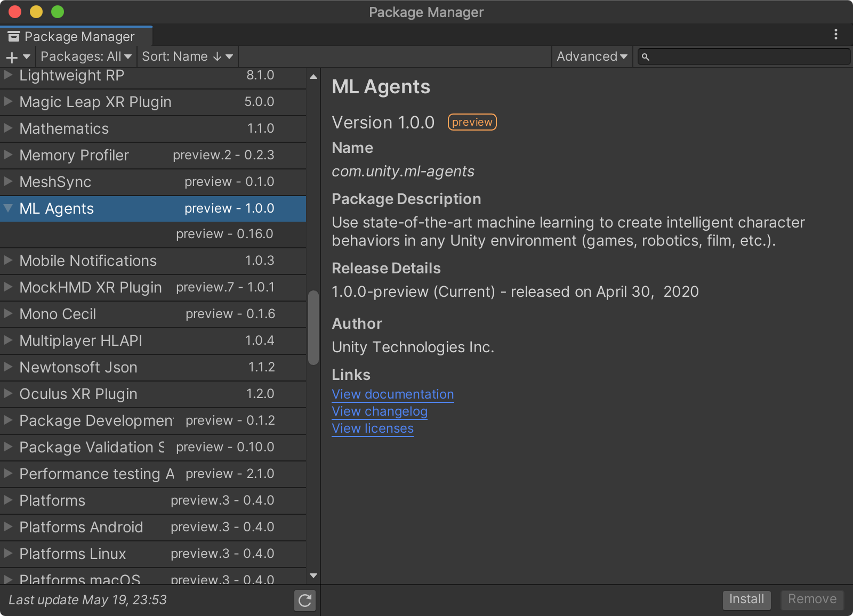Open the three-dot window options menu

click(835, 35)
